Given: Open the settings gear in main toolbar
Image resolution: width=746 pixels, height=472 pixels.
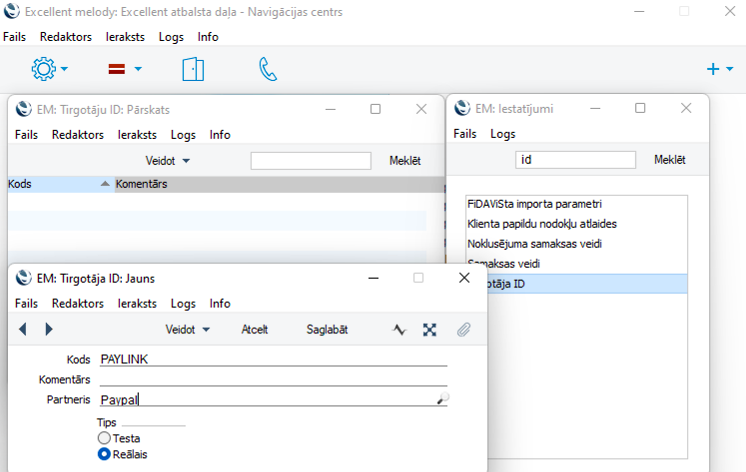Looking at the screenshot, I should pos(43,69).
